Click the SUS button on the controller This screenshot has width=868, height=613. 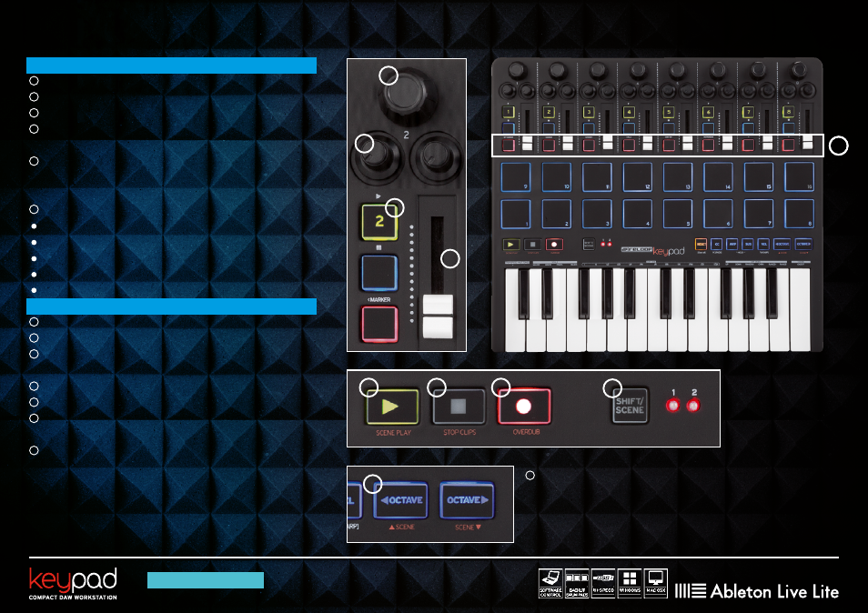pyautogui.click(x=748, y=244)
